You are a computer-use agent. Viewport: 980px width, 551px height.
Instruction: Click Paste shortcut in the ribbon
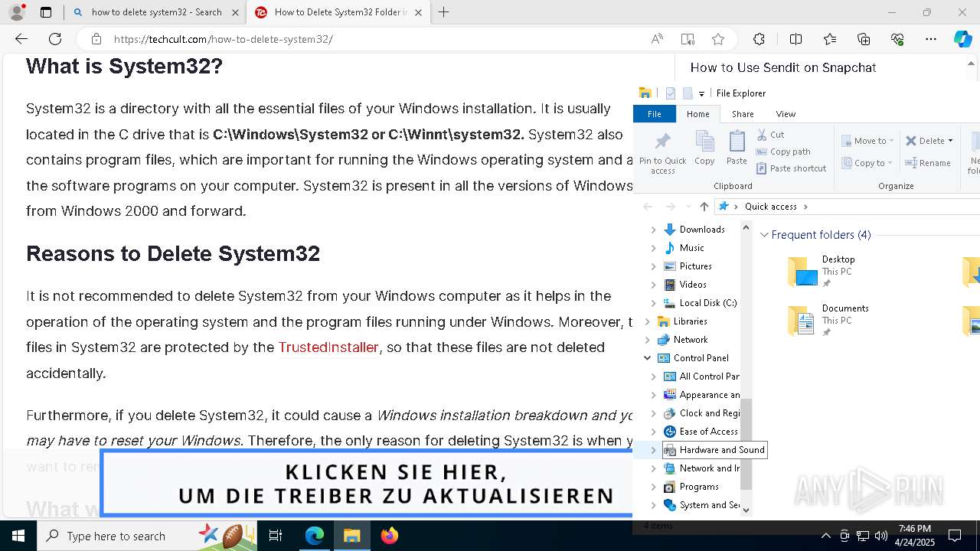[x=791, y=168]
